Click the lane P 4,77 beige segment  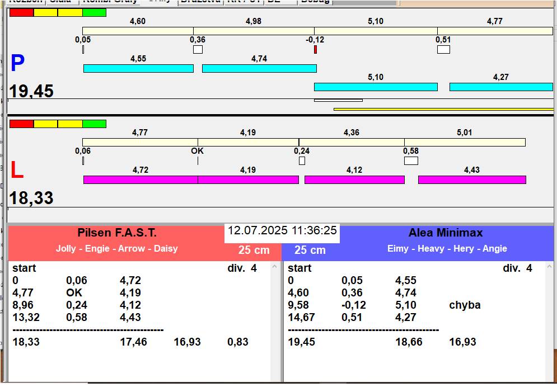click(x=495, y=31)
